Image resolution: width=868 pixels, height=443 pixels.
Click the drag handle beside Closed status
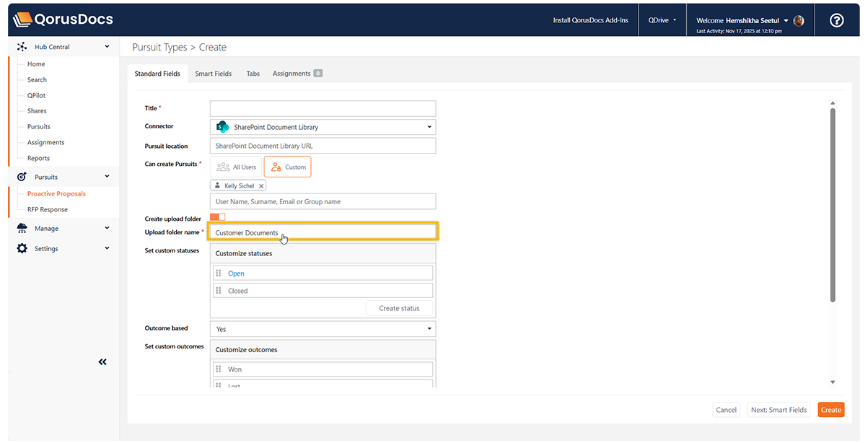click(219, 291)
